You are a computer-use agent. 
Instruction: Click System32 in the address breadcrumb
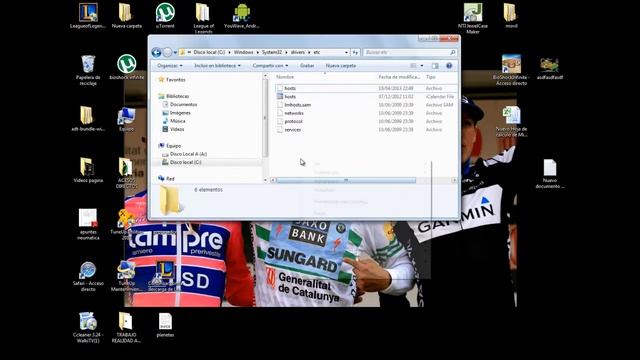(x=272, y=52)
